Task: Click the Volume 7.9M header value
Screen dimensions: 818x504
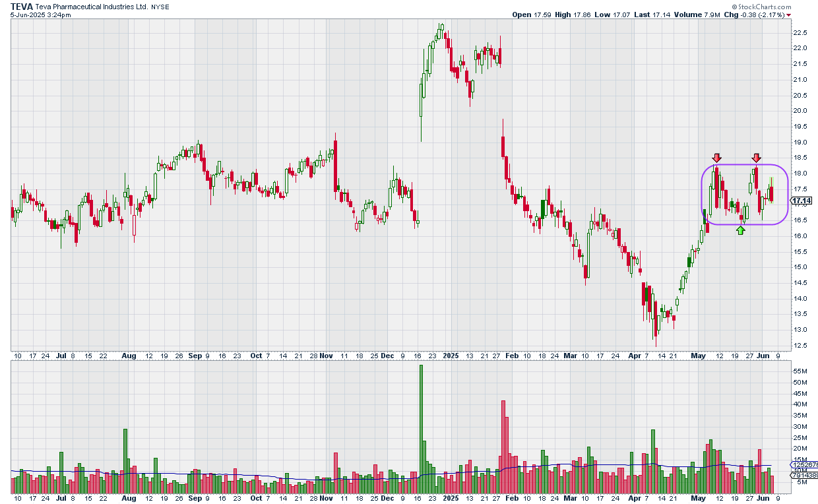Action: click(x=696, y=15)
